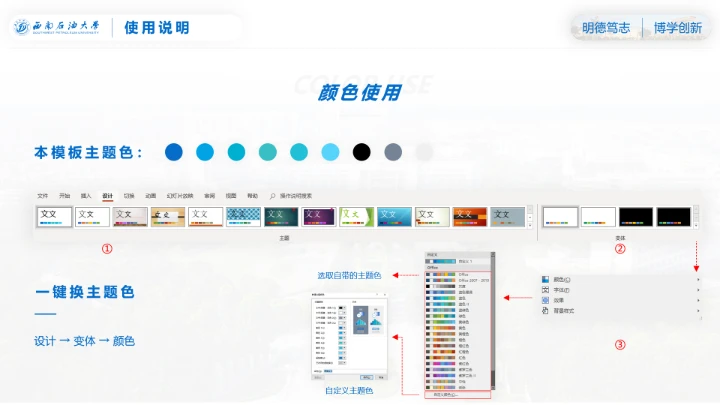The width and height of the screenshot is (720, 405).
Task: Open the 帮助 ribbon tab
Action: [x=253, y=196]
